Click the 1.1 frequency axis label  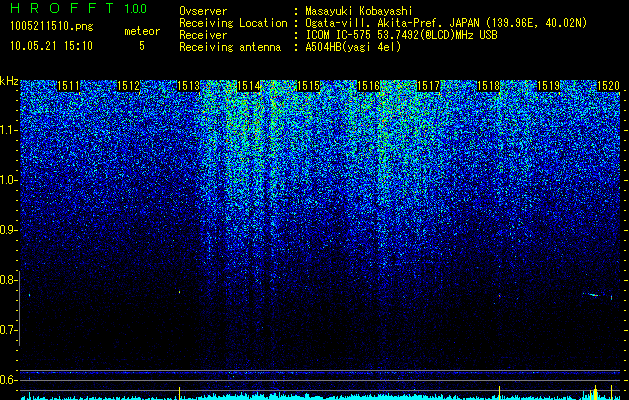pyautogui.click(x=9, y=130)
